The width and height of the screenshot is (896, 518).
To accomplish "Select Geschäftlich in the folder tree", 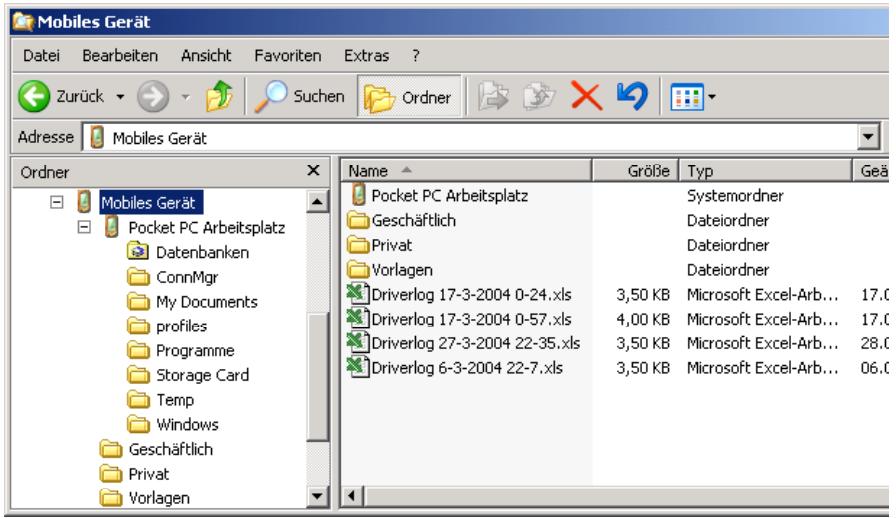I will pos(170,449).
